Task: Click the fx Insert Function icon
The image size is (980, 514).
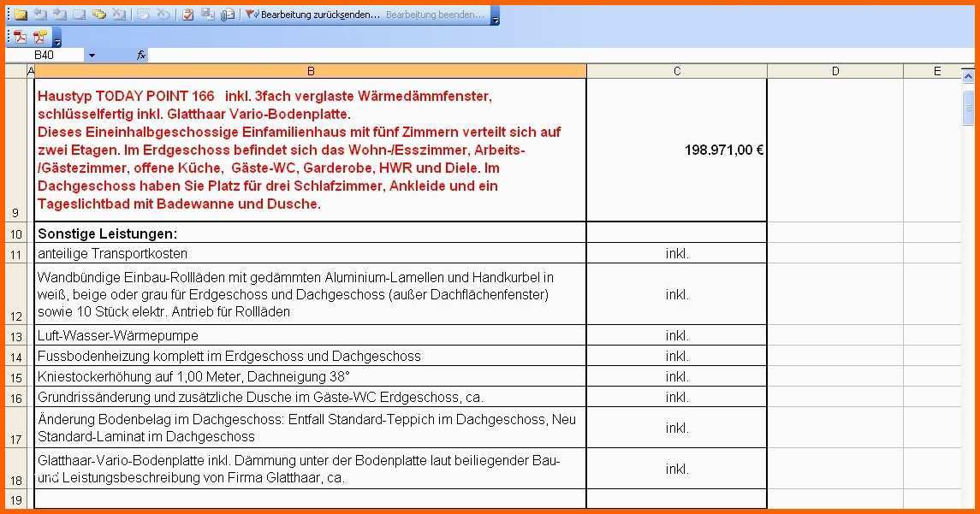Action: pos(140,55)
